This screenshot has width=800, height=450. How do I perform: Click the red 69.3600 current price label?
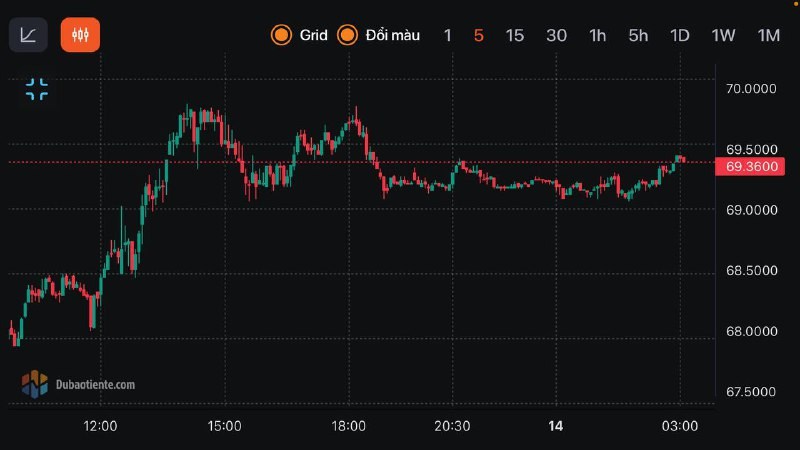click(752, 166)
